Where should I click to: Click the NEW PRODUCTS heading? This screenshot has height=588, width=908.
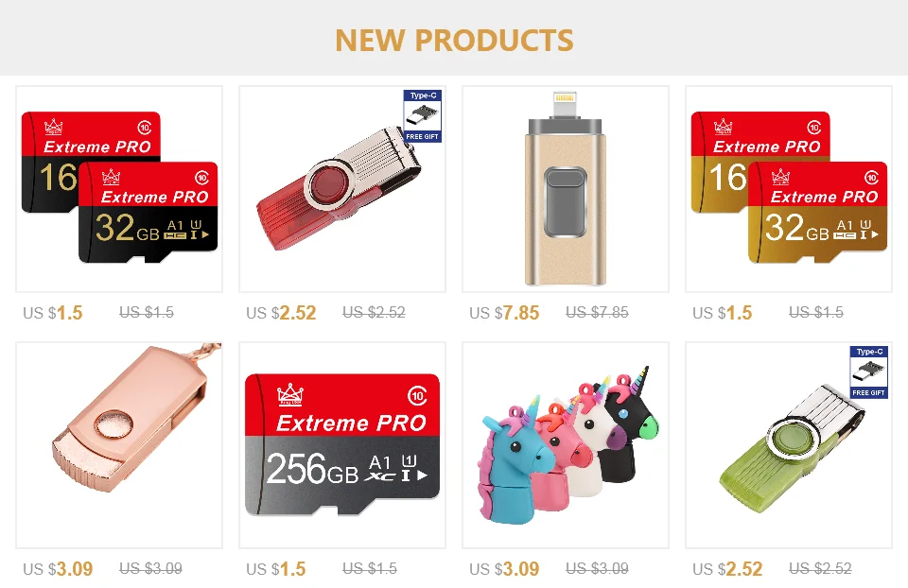[454, 40]
